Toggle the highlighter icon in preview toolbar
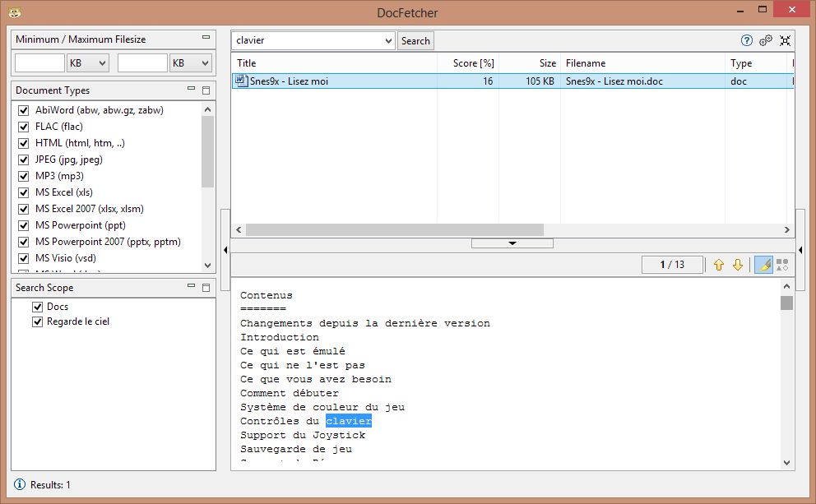This screenshot has height=504, width=816. point(763,265)
